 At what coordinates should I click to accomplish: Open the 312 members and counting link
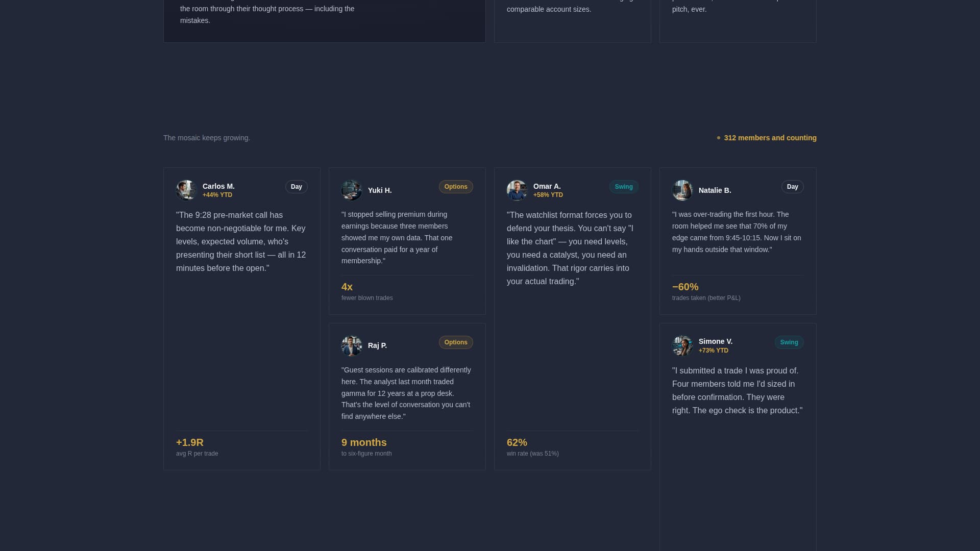tap(771, 138)
